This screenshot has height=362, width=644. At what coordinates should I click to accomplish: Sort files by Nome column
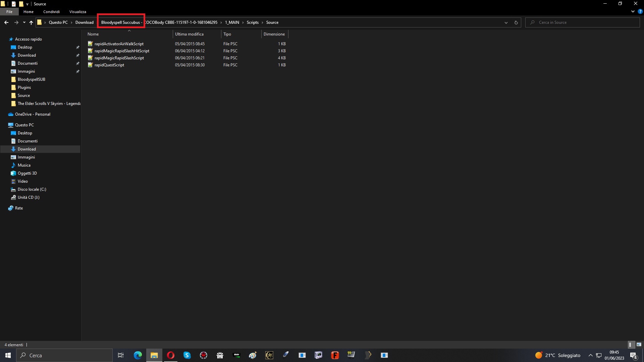(129, 34)
